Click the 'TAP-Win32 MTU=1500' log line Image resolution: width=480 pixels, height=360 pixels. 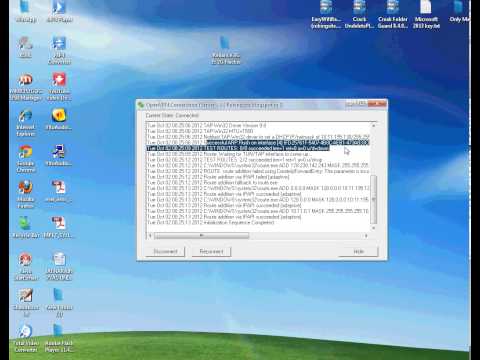point(200,131)
